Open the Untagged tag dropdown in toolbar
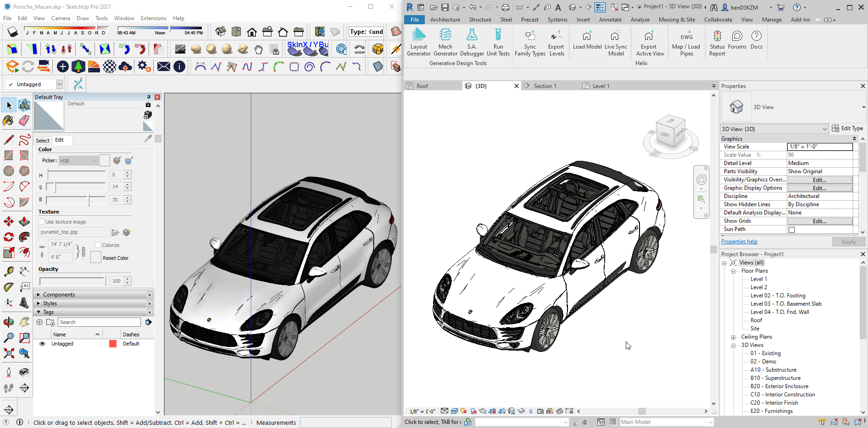The image size is (868, 428). pos(59,84)
